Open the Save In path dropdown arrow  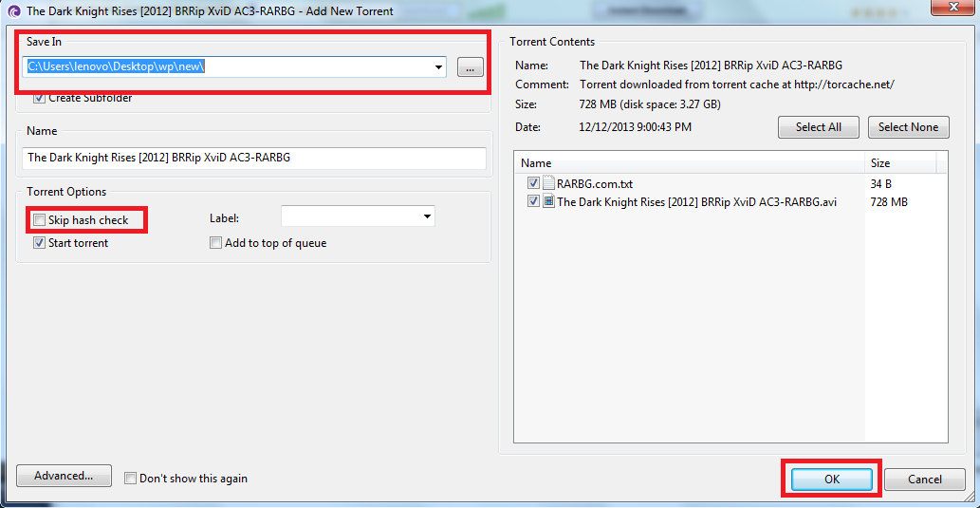point(438,67)
